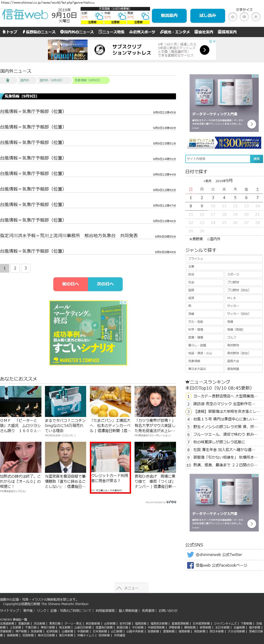264x644 pixels.
Task: Click the 信毎web site logo
Action: [25, 15]
